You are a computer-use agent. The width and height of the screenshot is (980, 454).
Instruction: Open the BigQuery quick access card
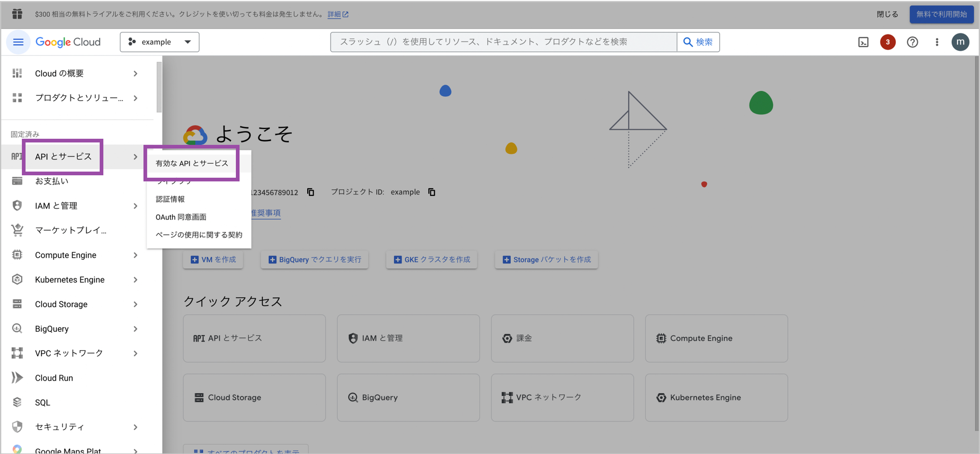(x=408, y=397)
